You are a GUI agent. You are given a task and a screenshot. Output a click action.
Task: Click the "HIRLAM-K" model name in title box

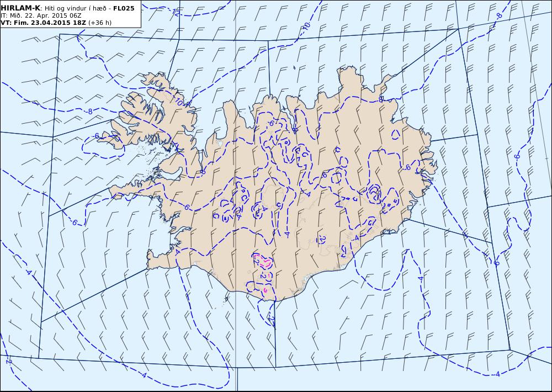tap(20, 8)
